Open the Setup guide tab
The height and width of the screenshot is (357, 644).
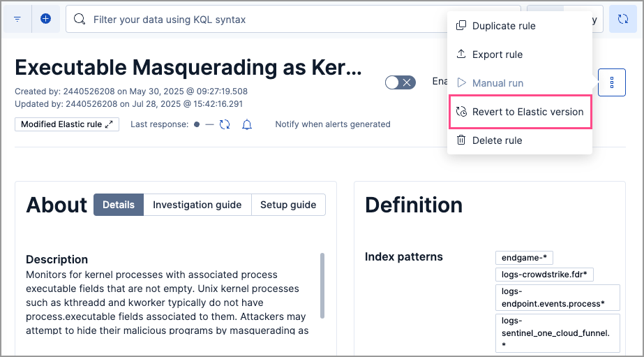[288, 205]
